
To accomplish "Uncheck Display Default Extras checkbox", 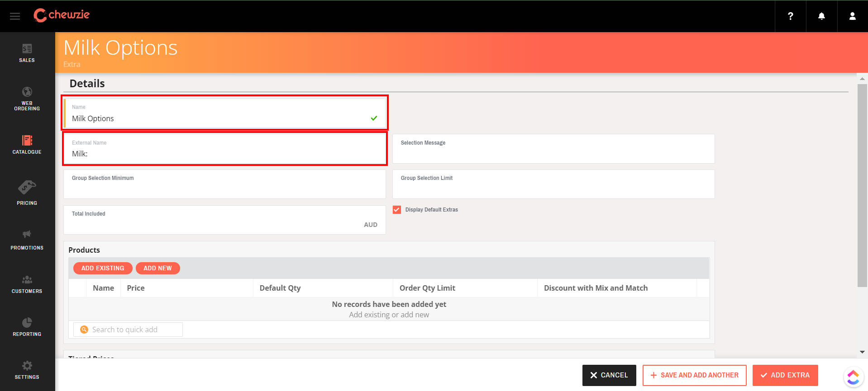I will (397, 210).
